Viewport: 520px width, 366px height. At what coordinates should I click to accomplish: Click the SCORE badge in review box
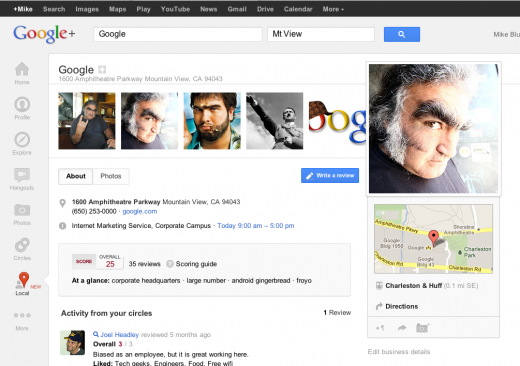point(84,261)
